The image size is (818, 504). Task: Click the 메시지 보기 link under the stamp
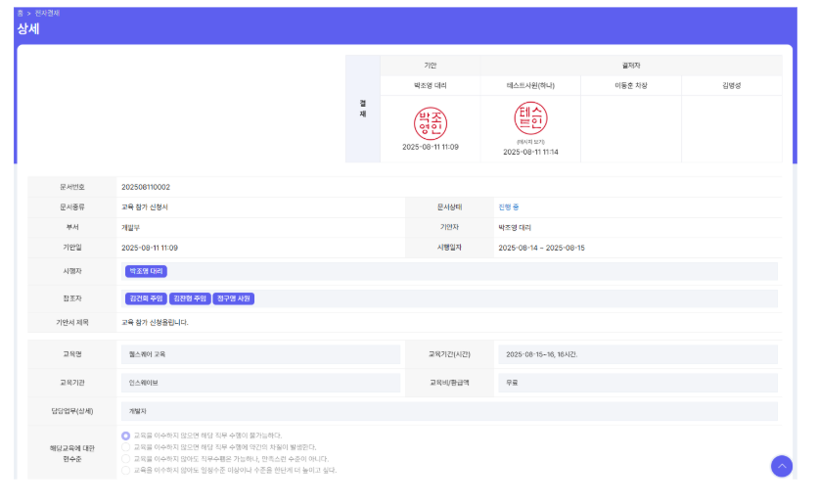(x=530, y=142)
